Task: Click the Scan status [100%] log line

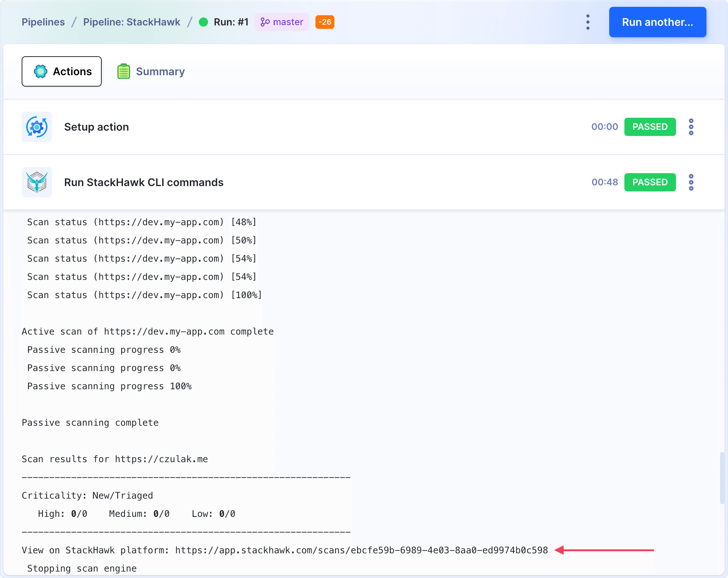Action: click(145, 295)
